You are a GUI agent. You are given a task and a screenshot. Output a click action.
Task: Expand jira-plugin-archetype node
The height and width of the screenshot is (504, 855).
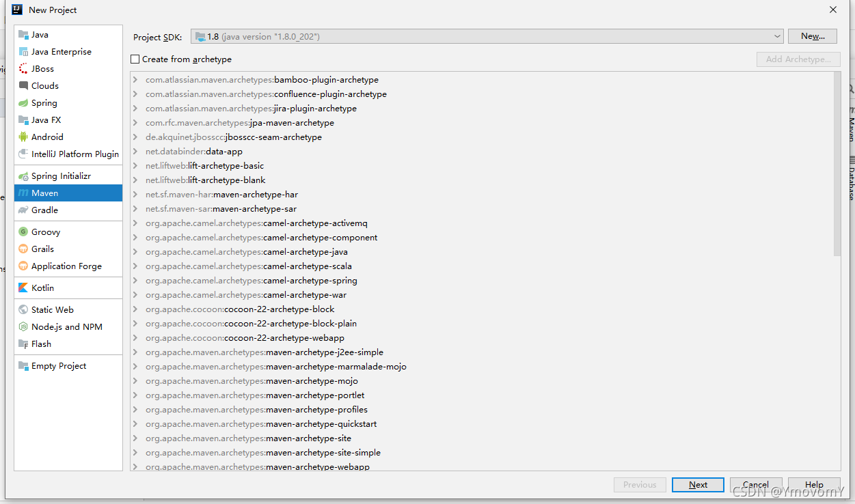[136, 109]
